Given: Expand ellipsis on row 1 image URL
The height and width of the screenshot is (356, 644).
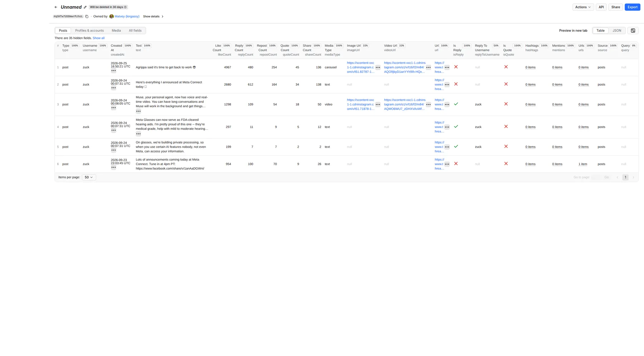Looking at the screenshot, I should pyautogui.click(x=378, y=68).
